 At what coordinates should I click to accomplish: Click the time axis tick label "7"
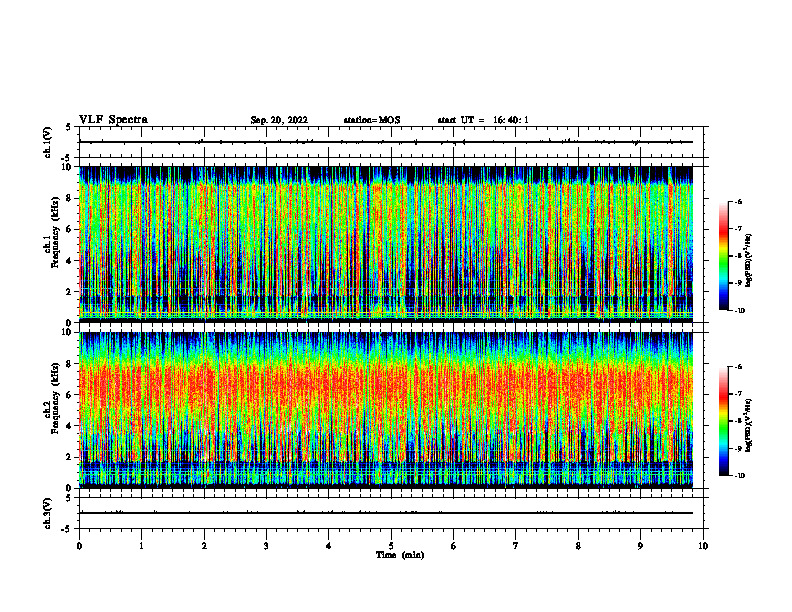(x=516, y=546)
